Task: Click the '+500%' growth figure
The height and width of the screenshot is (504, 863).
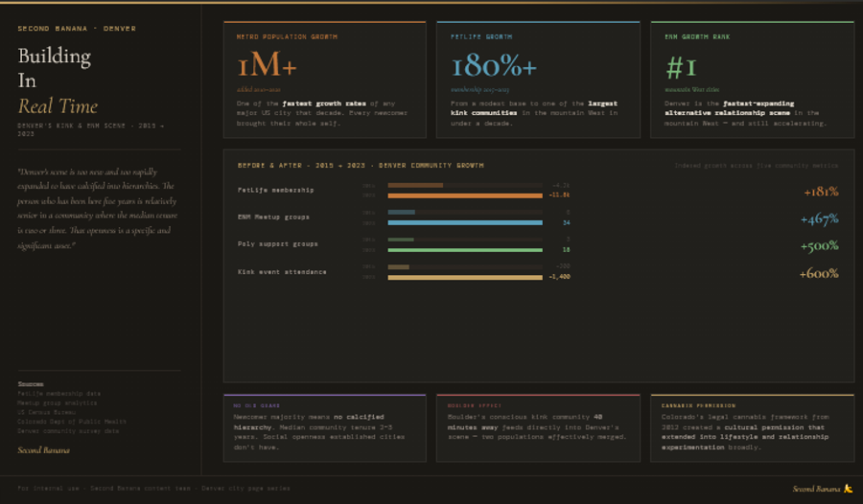Action: (819, 245)
